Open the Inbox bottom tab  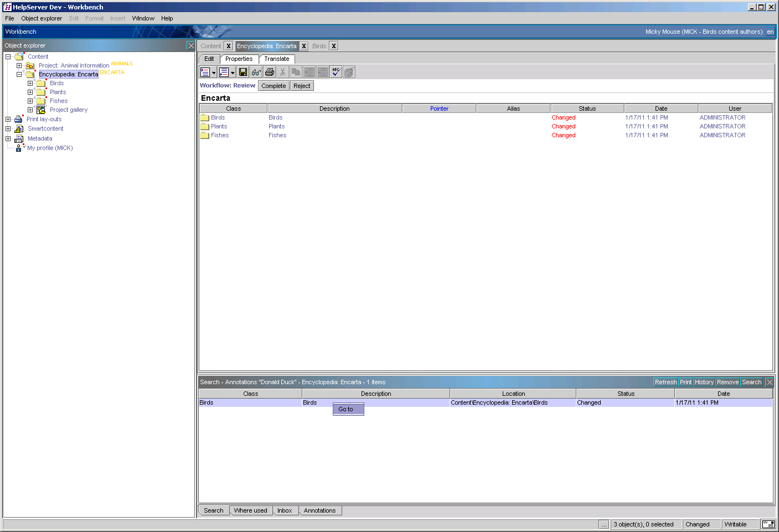coord(285,510)
